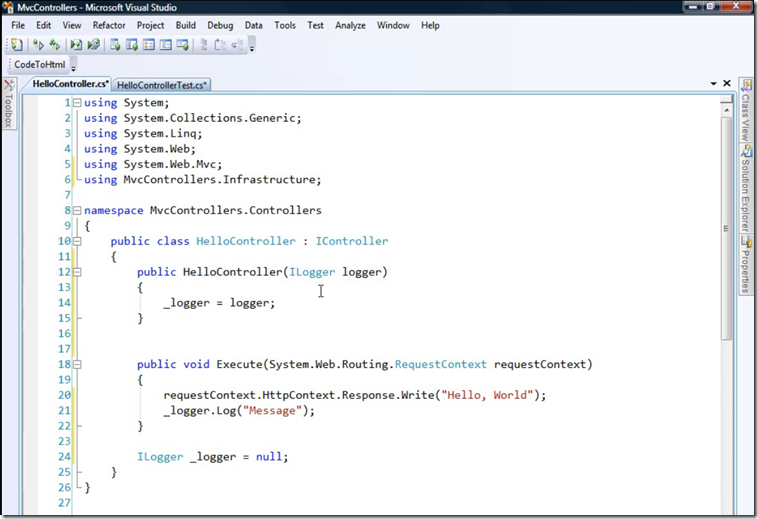The height and width of the screenshot is (519, 758).
Task: Open the Test List Editor icon
Action: (132, 45)
